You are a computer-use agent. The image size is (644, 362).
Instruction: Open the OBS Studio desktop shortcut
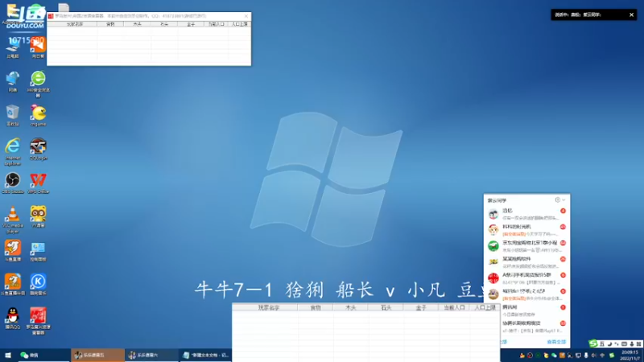pyautogui.click(x=13, y=183)
